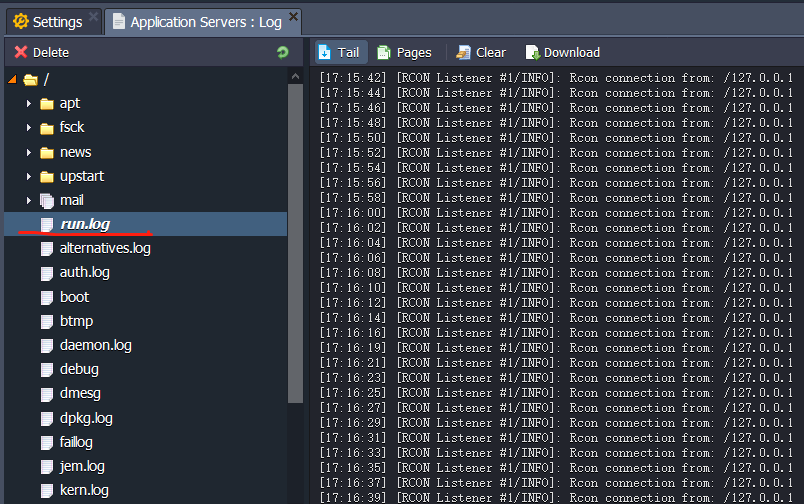This screenshot has width=804, height=504.
Task: Close the Application Servers : Log tab
Action: (x=293, y=17)
